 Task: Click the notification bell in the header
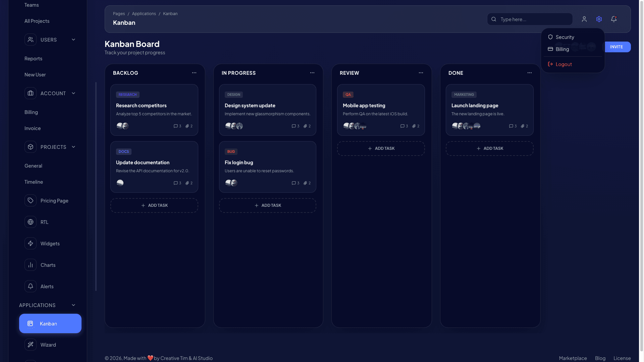tap(614, 19)
